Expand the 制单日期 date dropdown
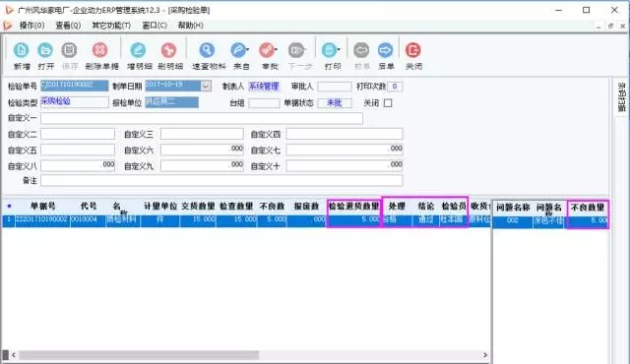The height and width of the screenshot is (364, 630). point(206,86)
